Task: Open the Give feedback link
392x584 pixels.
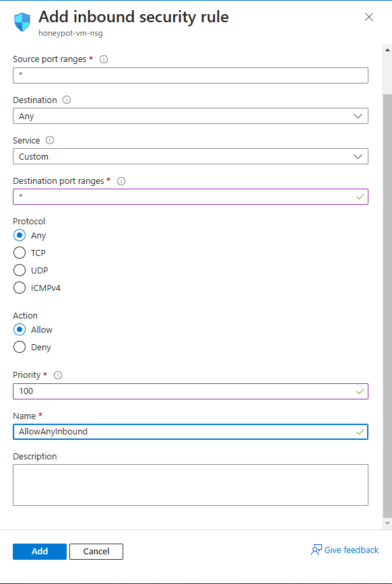Action: click(351, 550)
